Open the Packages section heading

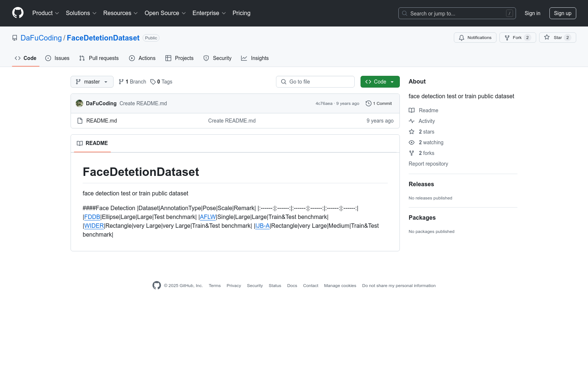[422, 217]
